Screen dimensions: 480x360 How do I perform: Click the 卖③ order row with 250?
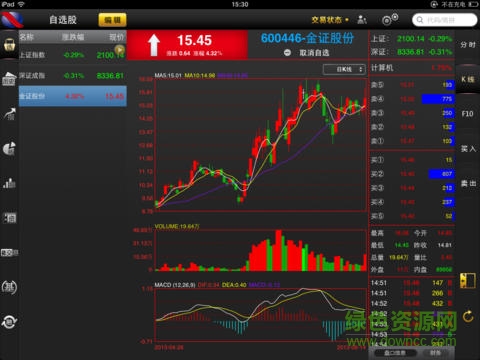412,113
